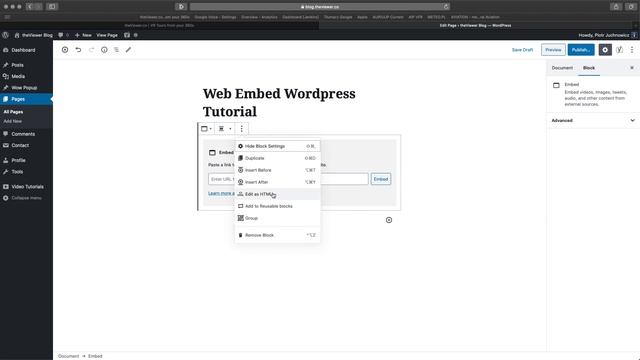Screen dimensions: 640x360
Task: Click the Howdy user account menu
Action: 607,35
